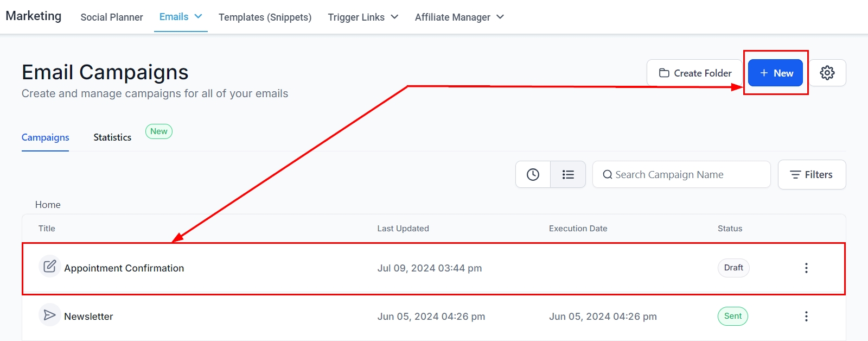The height and width of the screenshot is (341, 868).
Task: Switch to the clock schedule view icon
Action: coord(533,174)
